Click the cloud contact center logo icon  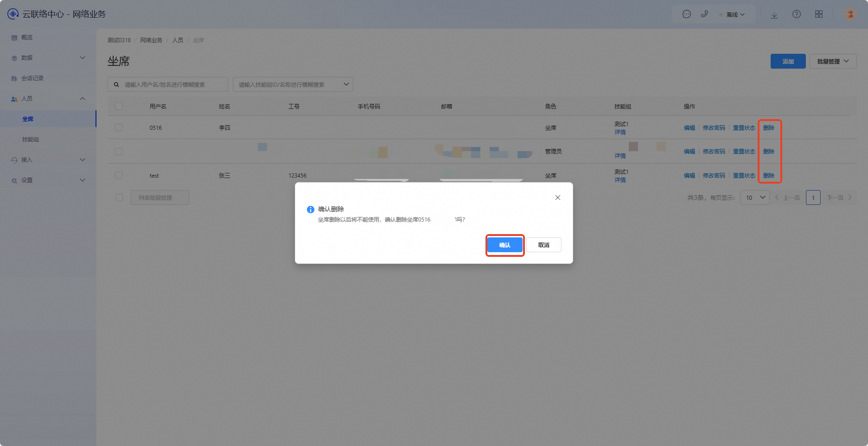pos(13,14)
